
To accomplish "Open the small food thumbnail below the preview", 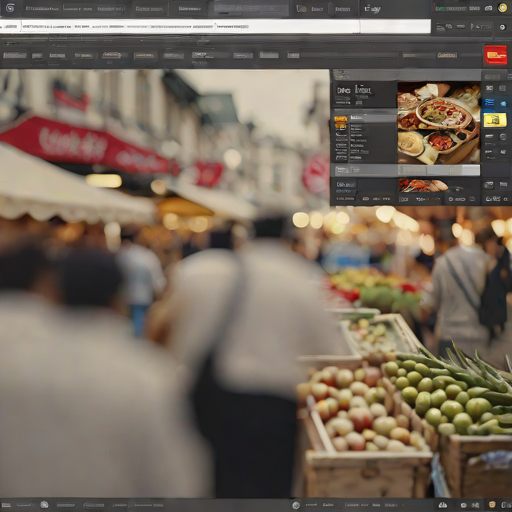I will pos(423,185).
